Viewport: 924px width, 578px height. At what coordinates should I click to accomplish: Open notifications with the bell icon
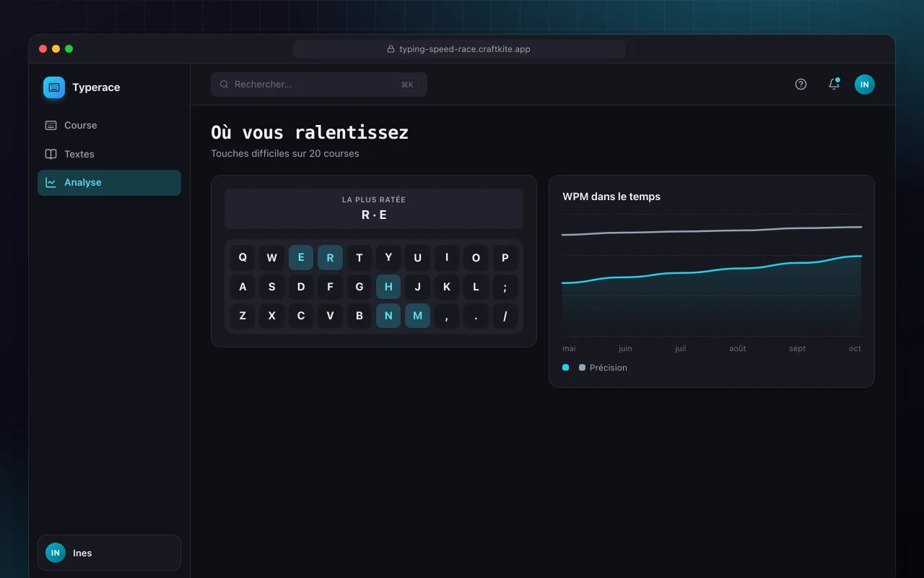pyautogui.click(x=834, y=85)
